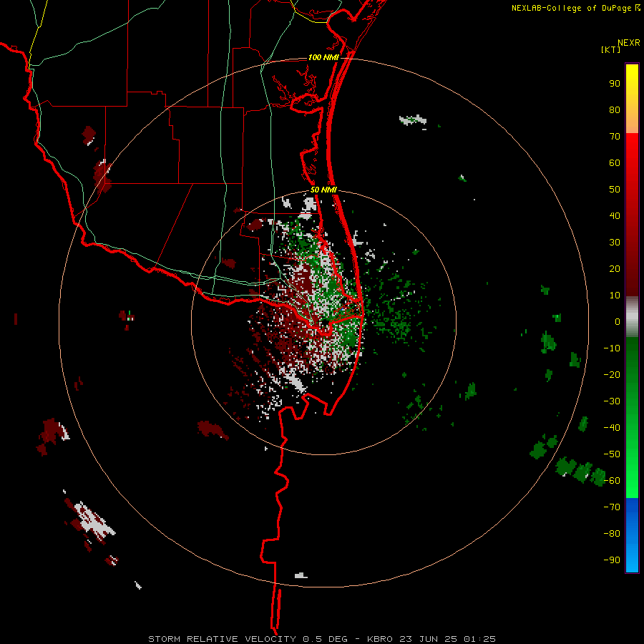Click the "01:25" time in the caption

click(479, 639)
